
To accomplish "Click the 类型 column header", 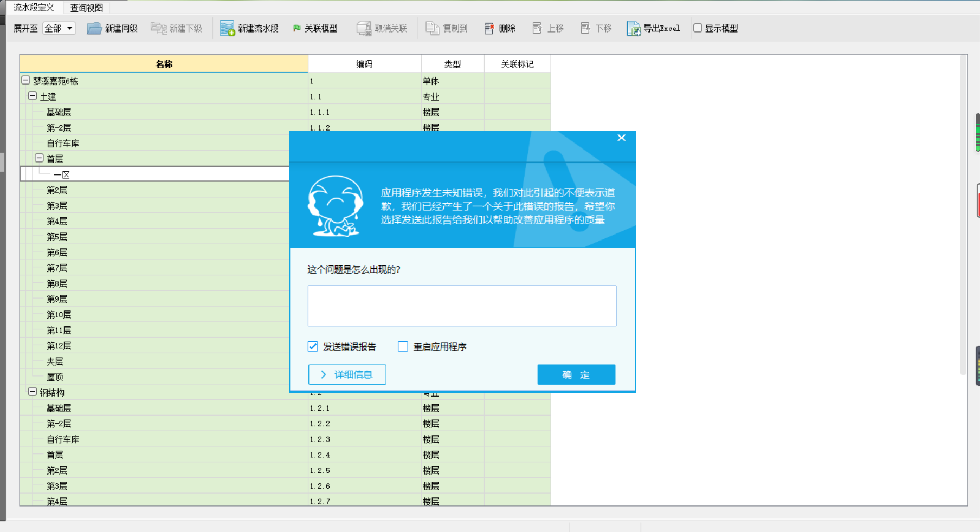I will [x=453, y=64].
